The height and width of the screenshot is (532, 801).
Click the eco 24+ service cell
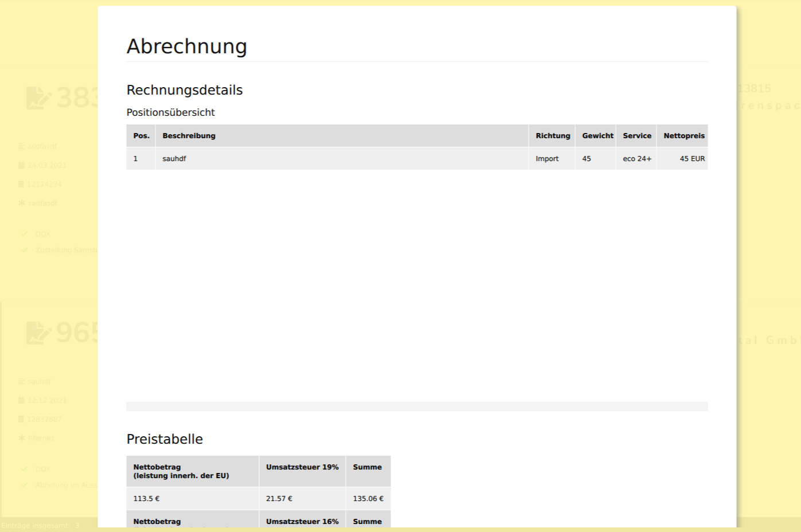[636, 159]
